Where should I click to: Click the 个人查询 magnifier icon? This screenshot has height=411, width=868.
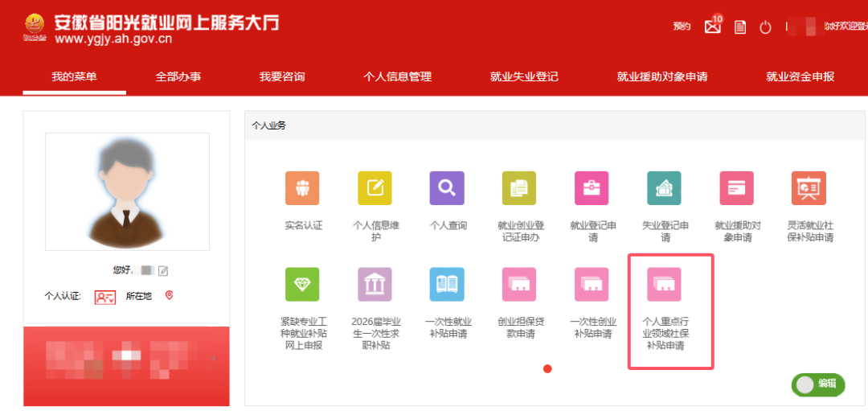(x=447, y=188)
